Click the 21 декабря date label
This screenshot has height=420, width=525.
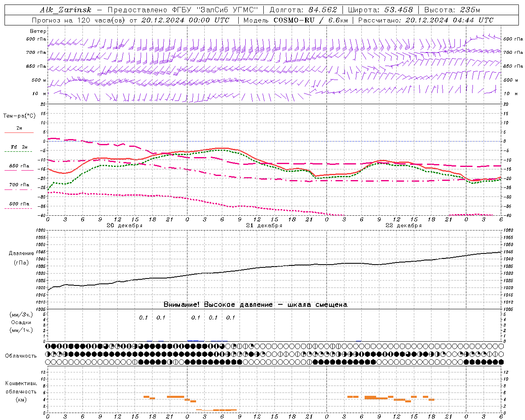click(x=264, y=226)
